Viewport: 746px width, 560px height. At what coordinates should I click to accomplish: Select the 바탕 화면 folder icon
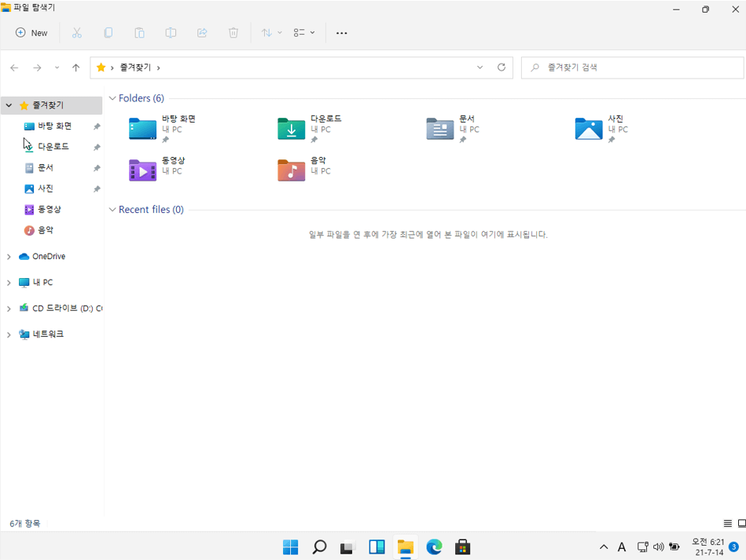pyautogui.click(x=143, y=129)
